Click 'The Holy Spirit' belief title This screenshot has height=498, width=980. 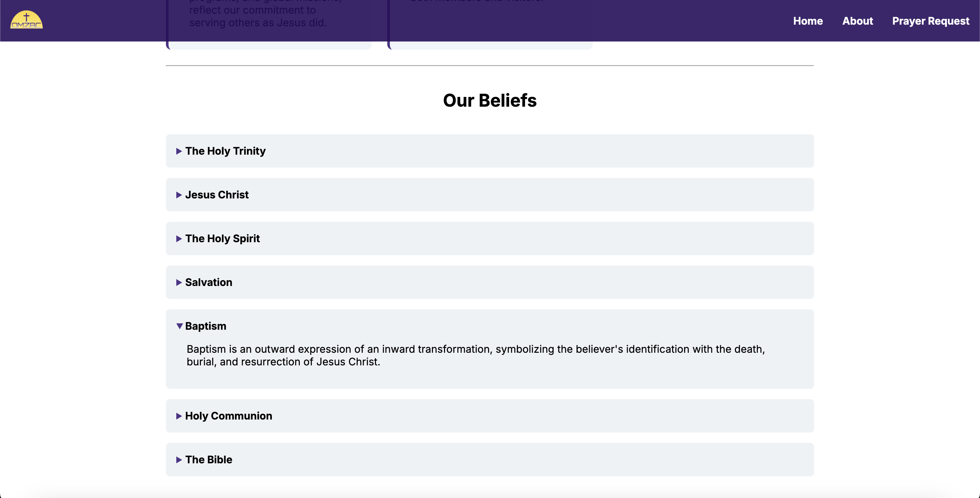[x=223, y=239]
